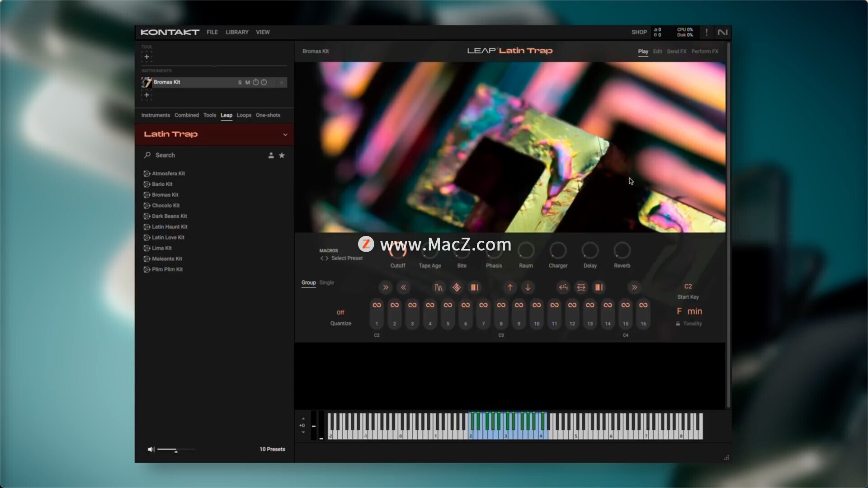The image size is (868, 488).
Task: Toggle loop mode on pad 16
Action: click(x=643, y=305)
